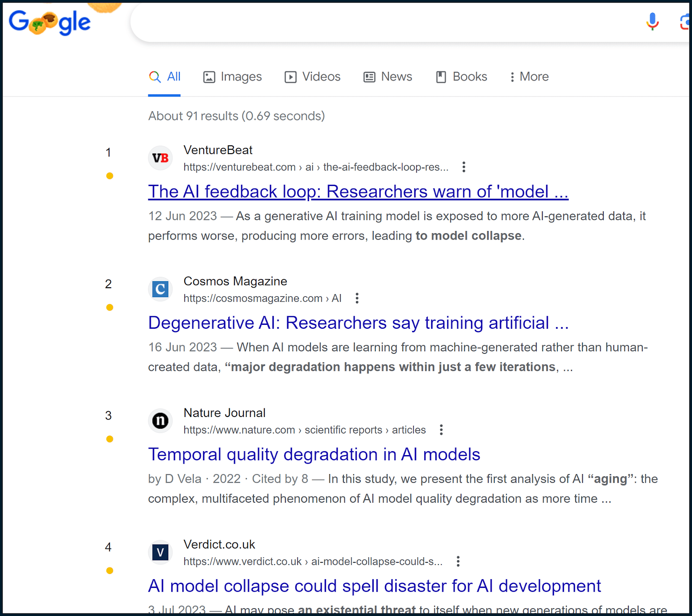
Task: Open options menu for Nature Journal result
Action: [x=441, y=430]
